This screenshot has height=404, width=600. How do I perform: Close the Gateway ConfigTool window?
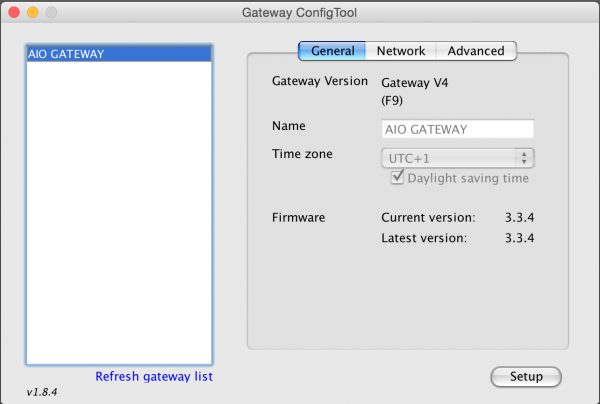(x=14, y=15)
